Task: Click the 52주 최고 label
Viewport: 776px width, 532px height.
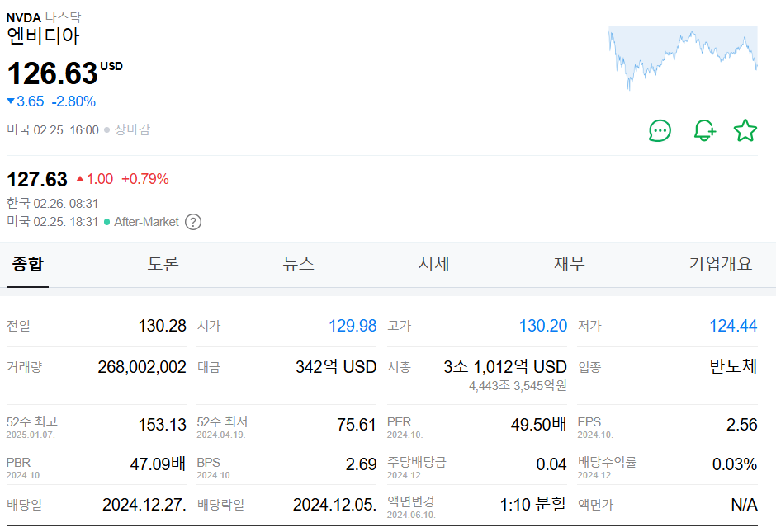Action: point(31,421)
